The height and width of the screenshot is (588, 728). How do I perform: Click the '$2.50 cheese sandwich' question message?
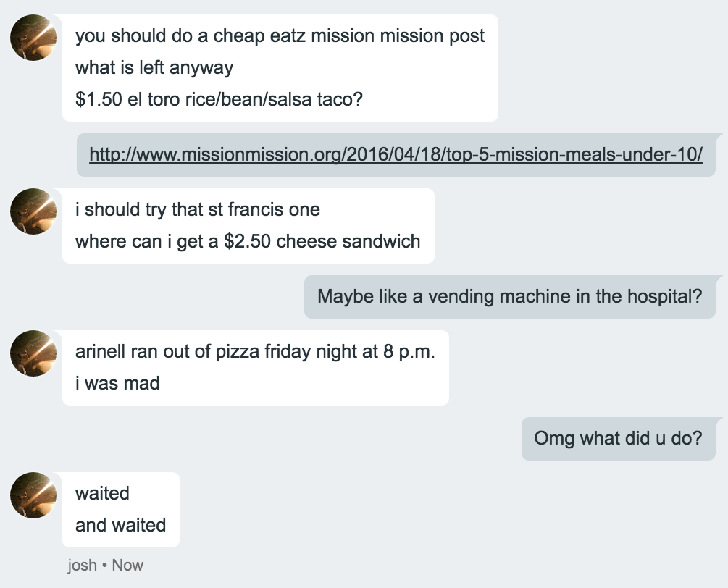tap(248, 241)
